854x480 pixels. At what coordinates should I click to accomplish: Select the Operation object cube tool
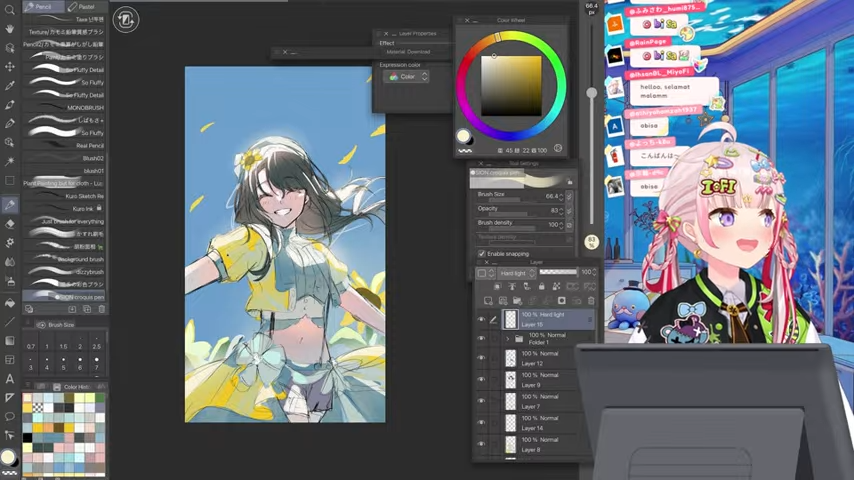[9, 48]
